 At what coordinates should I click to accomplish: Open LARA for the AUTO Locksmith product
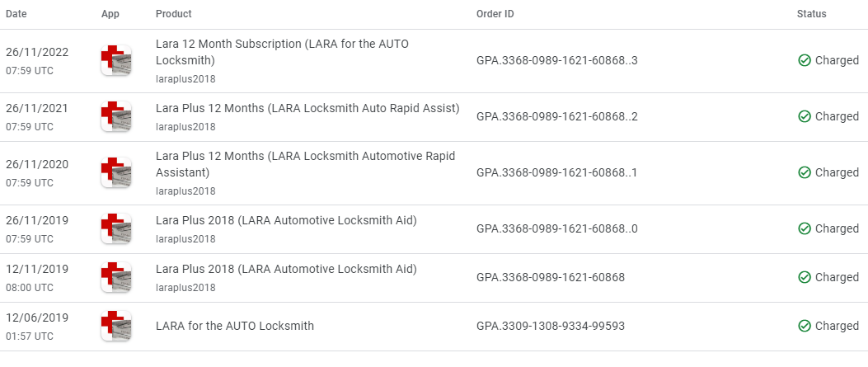point(235,326)
